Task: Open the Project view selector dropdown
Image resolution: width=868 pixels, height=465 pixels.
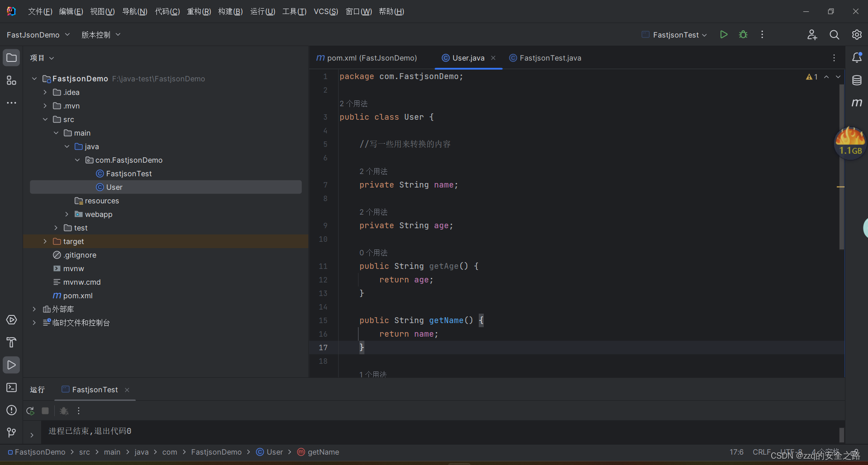Action: [x=42, y=58]
